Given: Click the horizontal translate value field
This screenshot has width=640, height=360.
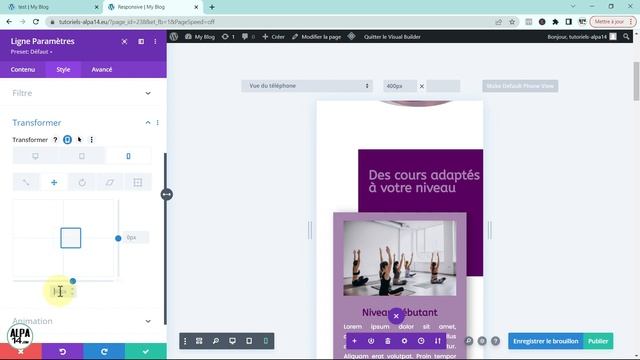Looking at the screenshot, I should tap(63, 291).
